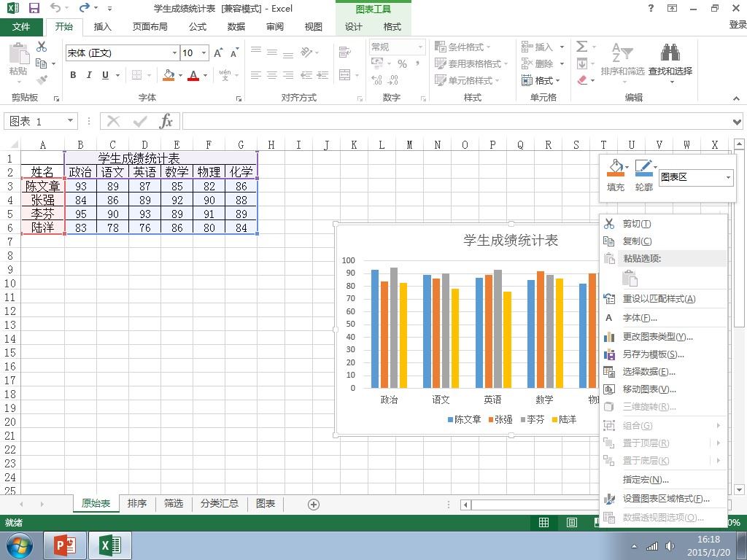Click in the formula bar input
The image size is (747, 560).
pyautogui.click(x=457, y=121)
